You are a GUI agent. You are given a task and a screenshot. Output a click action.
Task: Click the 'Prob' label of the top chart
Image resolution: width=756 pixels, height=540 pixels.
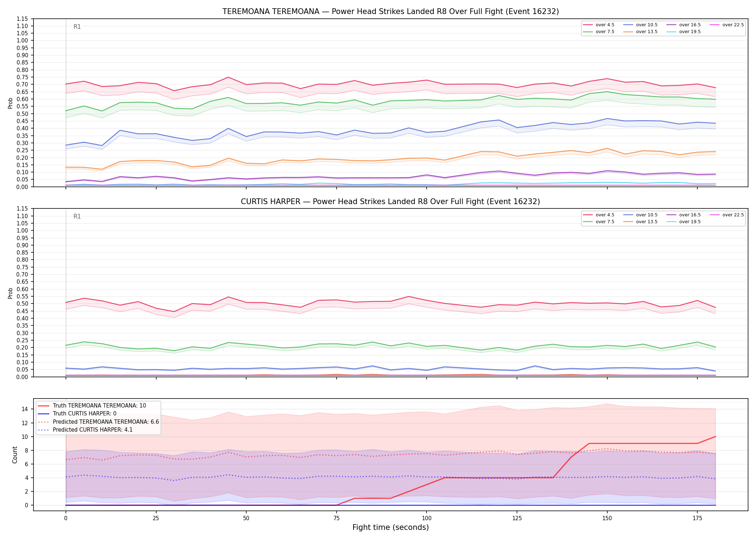coord(10,103)
